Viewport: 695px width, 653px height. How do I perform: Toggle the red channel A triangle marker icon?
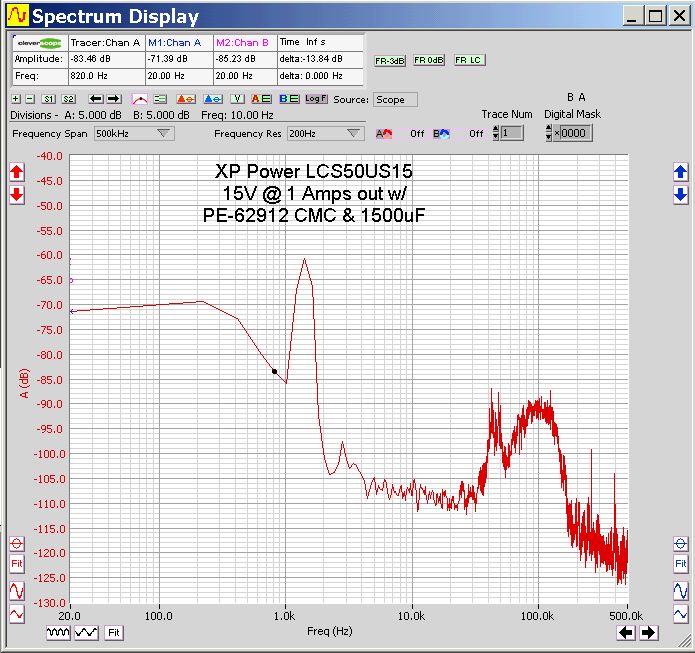(186, 99)
